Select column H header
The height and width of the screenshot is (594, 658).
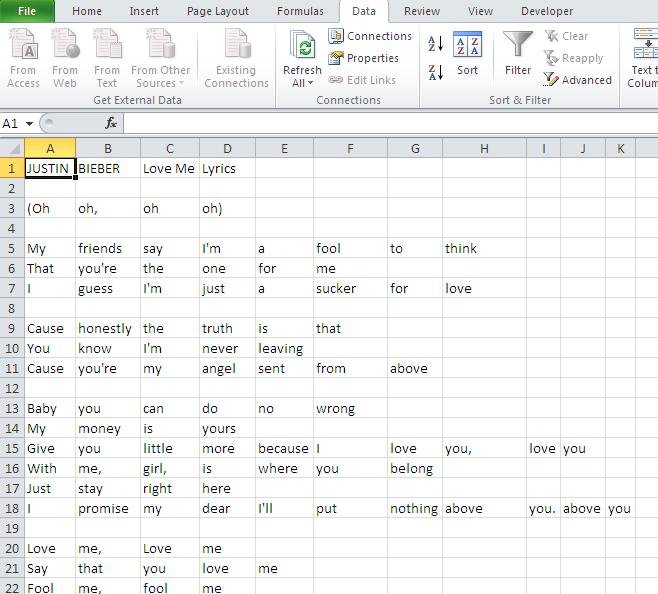484,149
